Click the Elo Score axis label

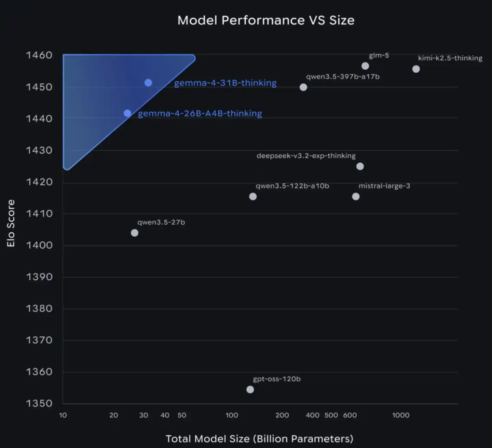pyautogui.click(x=11, y=223)
